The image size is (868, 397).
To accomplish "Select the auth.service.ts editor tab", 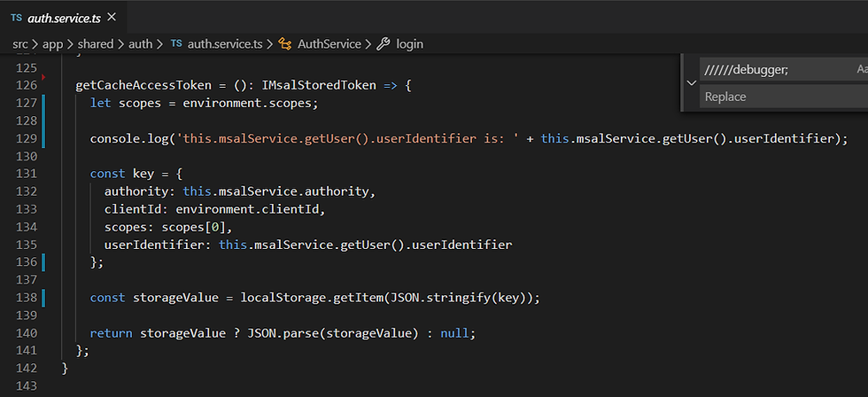I will (64, 18).
